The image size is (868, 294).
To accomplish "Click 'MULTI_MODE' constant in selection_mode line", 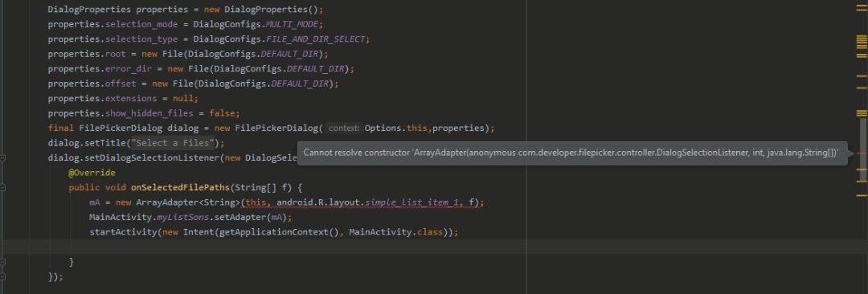I will tap(292, 24).
